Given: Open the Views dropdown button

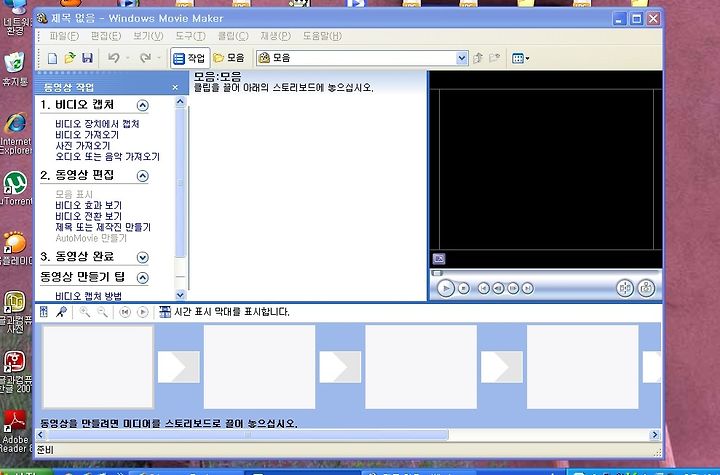Looking at the screenshot, I should click(521, 58).
